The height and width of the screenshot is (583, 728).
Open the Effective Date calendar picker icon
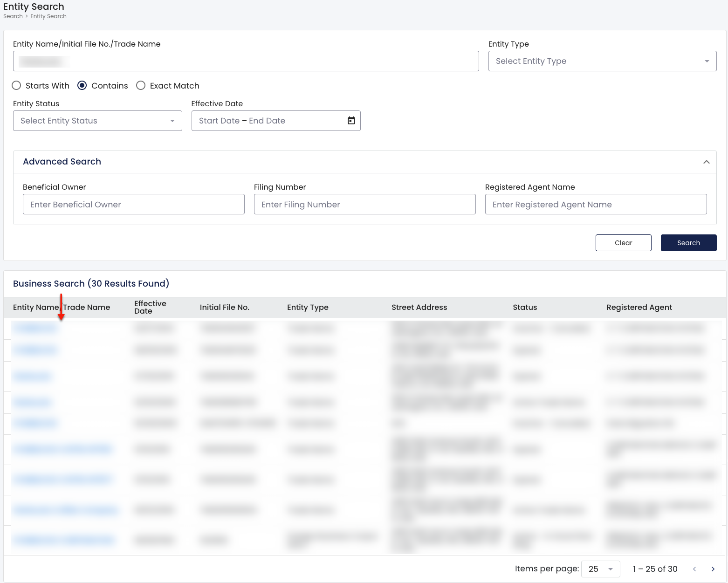point(351,121)
